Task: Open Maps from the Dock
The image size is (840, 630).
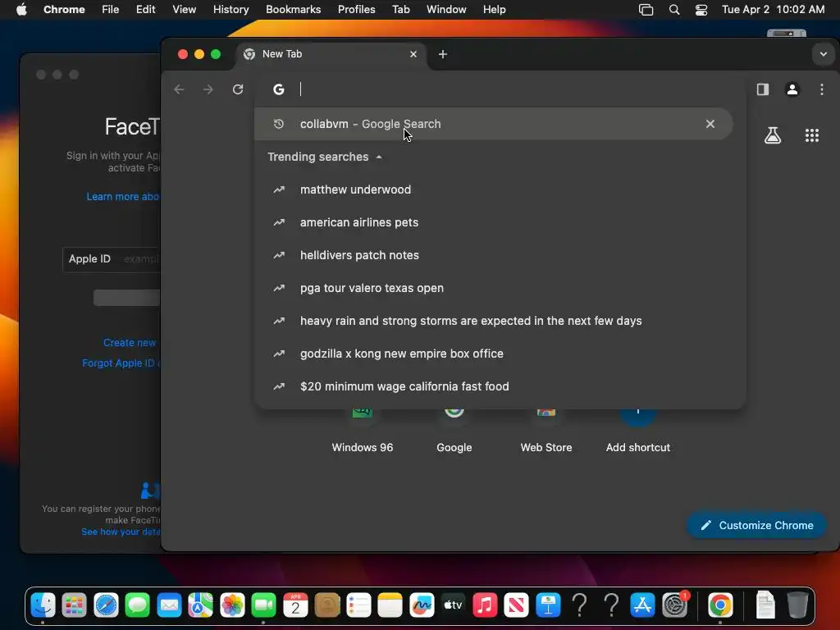Action: tap(200, 605)
